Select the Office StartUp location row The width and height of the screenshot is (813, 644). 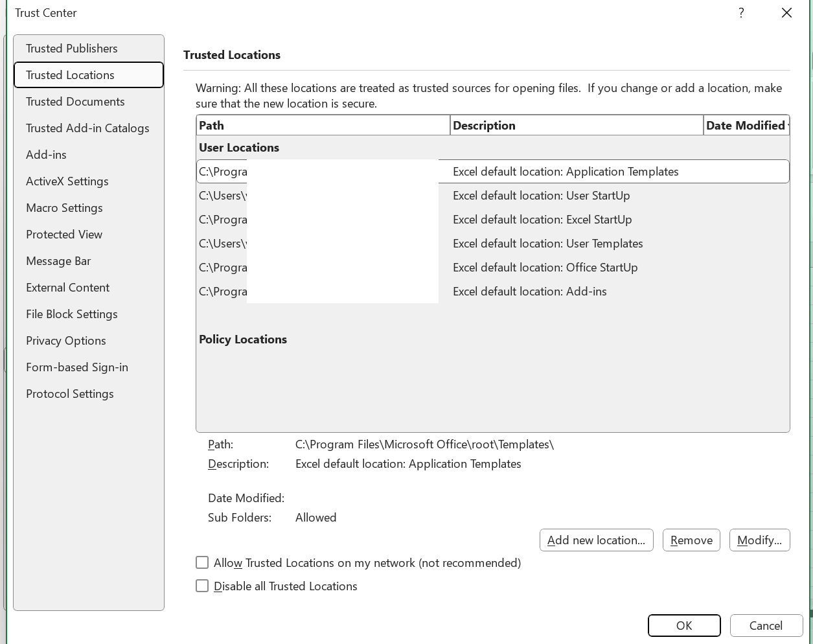[x=493, y=268]
